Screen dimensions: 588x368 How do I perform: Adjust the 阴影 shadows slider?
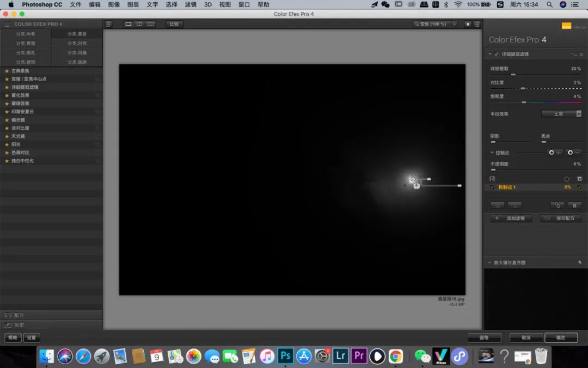click(x=493, y=142)
